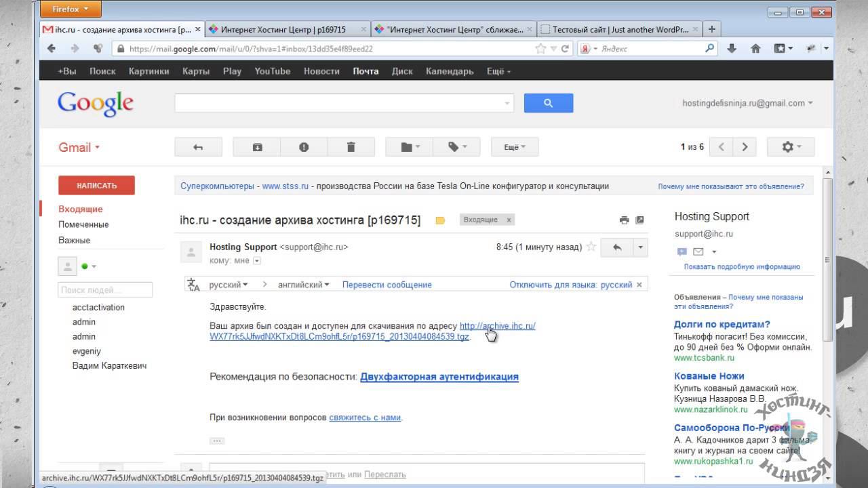This screenshot has height=488, width=868.
Task: Bookmark this page with the address bar star
Action: click(540, 49)
